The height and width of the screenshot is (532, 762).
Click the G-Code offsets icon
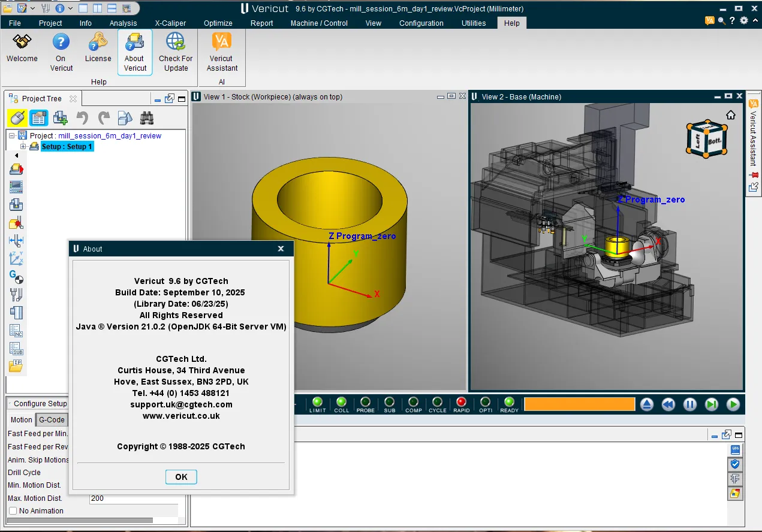[16, 277]
